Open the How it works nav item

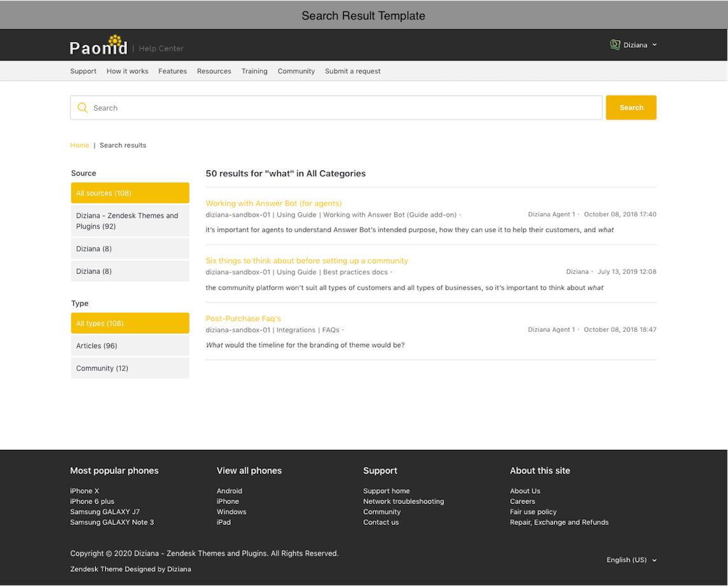coord(127,71)
